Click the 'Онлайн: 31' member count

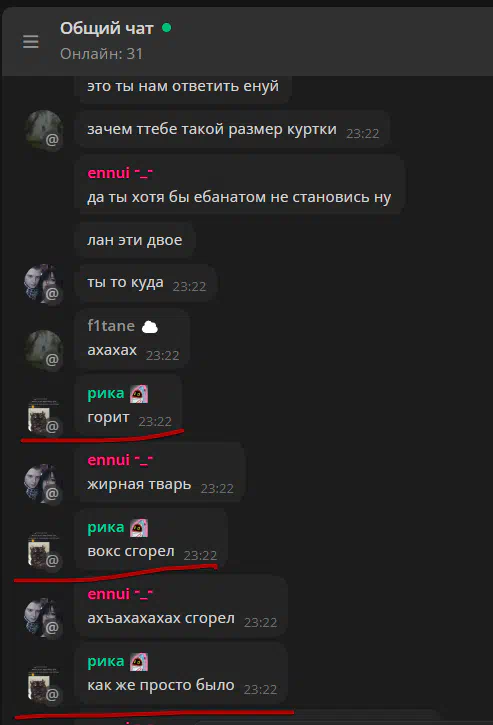101,54
